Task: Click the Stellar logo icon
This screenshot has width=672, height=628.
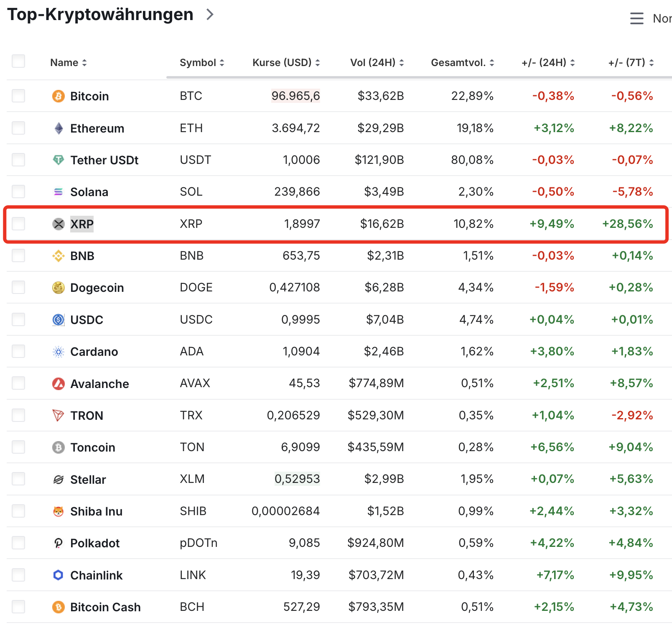Action: [59, 480]
